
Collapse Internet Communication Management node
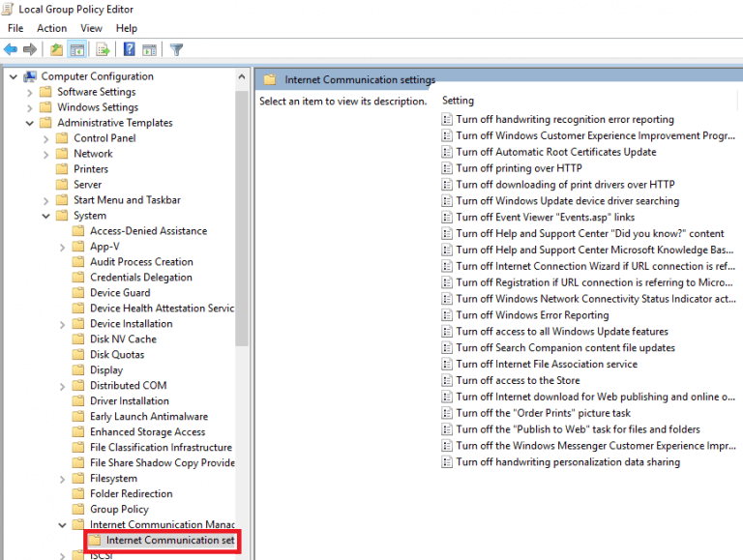point(62,525)
